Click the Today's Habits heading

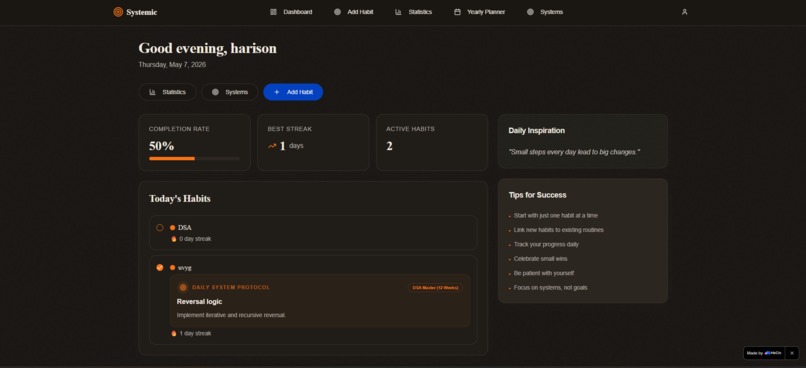point(180,198)
